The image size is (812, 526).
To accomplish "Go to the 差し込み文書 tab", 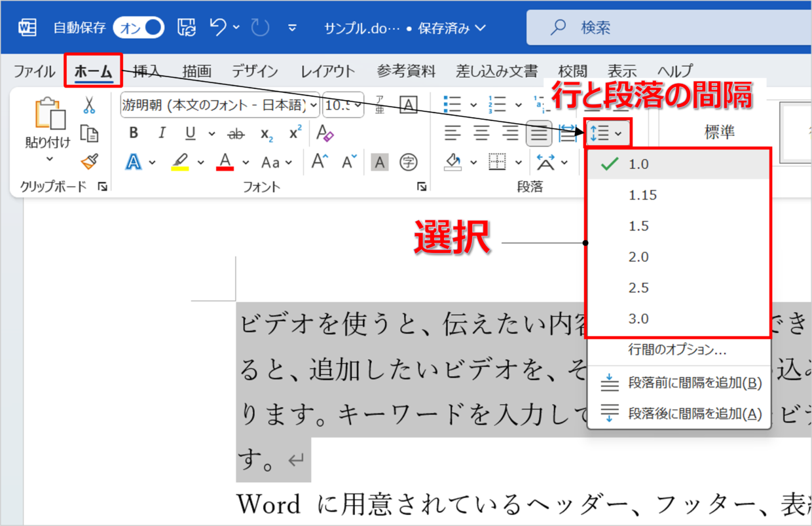I will coord(496,71).
